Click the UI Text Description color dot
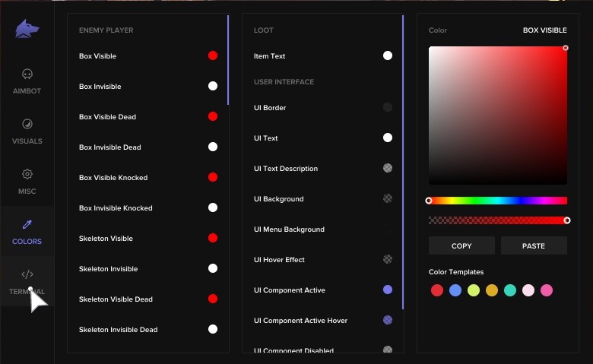The width and height of the screenshot is (593, 364). 388,168
